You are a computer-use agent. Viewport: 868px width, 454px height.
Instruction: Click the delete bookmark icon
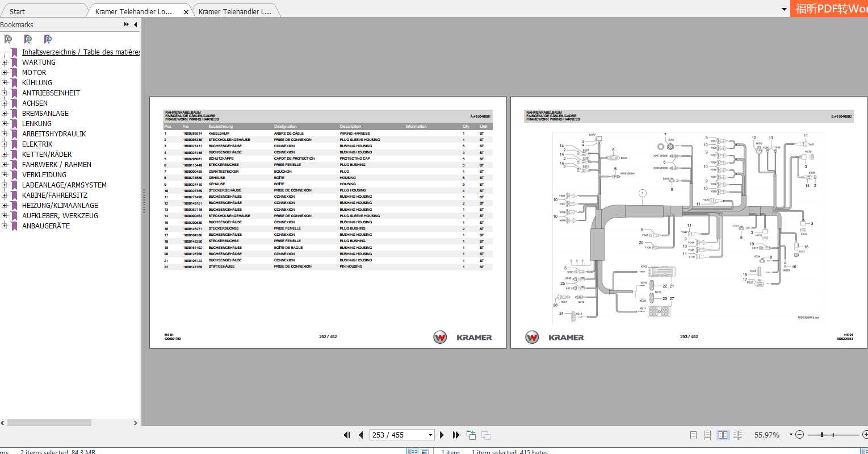(x=8, y=39)
